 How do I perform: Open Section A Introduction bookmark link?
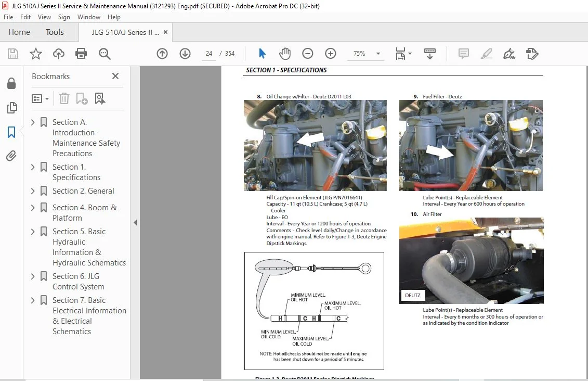pos(86,138)
